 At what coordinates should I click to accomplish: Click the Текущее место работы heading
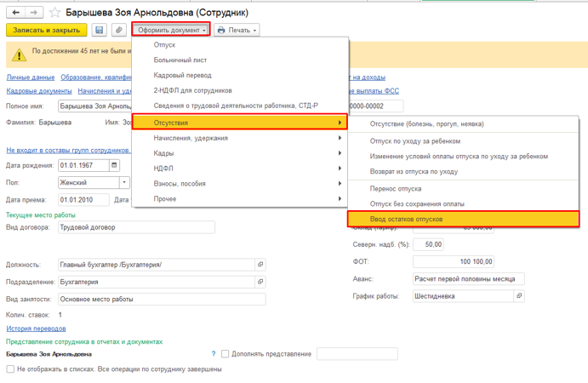click(x=41, y=215)
